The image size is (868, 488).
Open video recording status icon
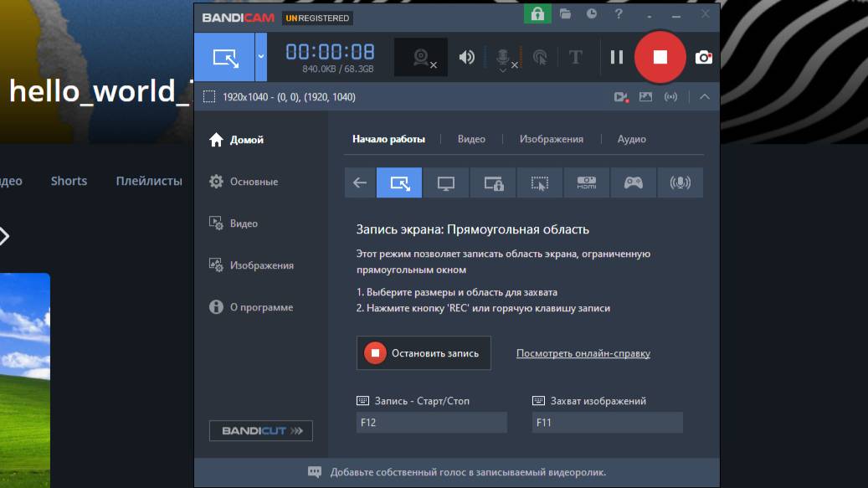pos(620,97)
